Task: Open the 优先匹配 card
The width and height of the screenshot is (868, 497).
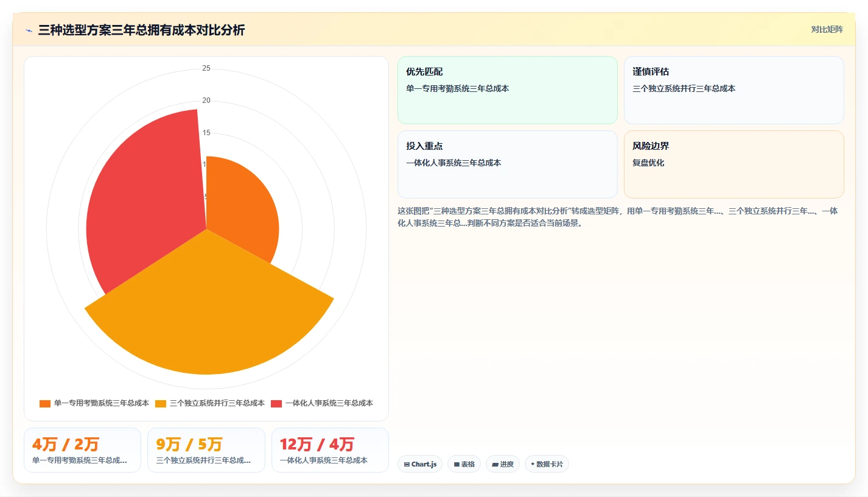Action: 508,90
